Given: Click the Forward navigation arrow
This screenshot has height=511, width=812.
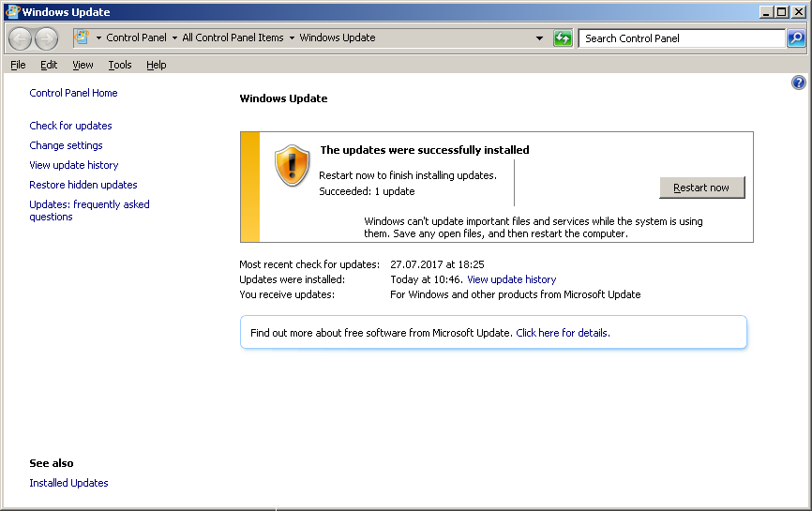Looking at the screenshot, I should (47, 38).
